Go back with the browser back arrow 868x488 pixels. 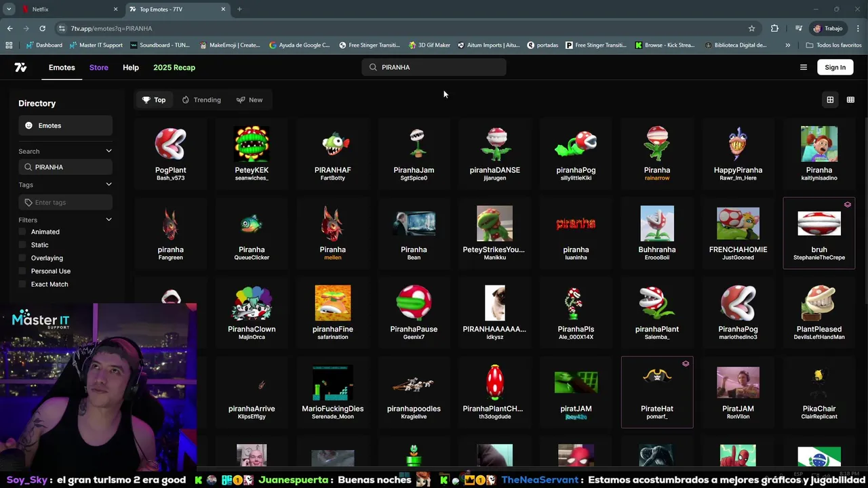pos(9,28)
